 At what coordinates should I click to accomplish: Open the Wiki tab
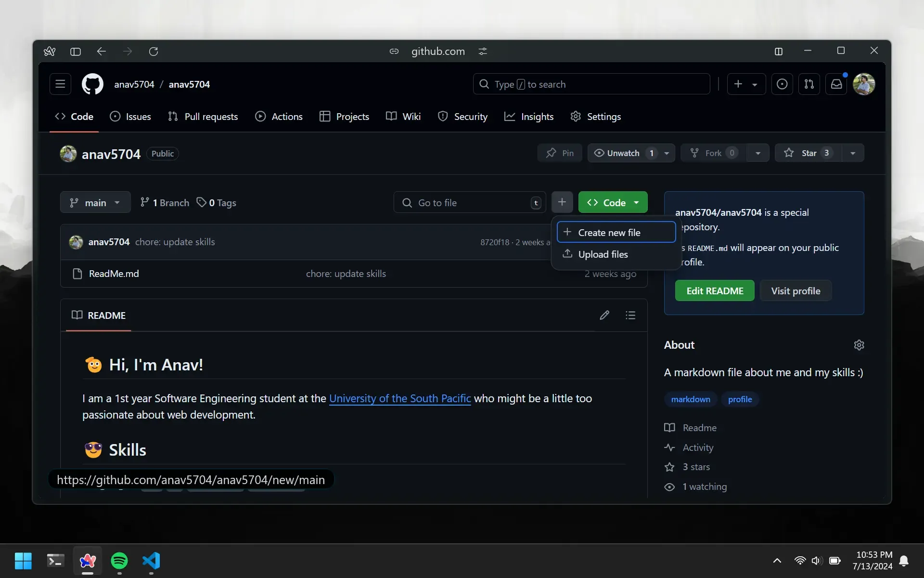pyautogui.click(x=403, y=117)
